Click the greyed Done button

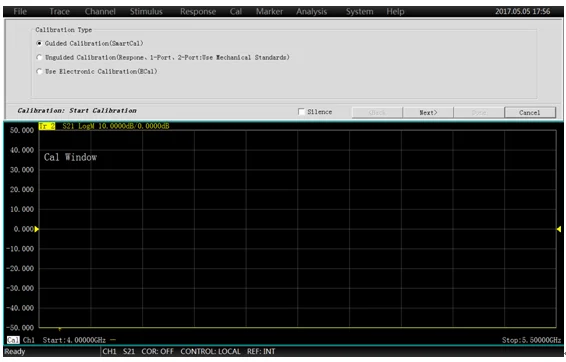point(479,113)
